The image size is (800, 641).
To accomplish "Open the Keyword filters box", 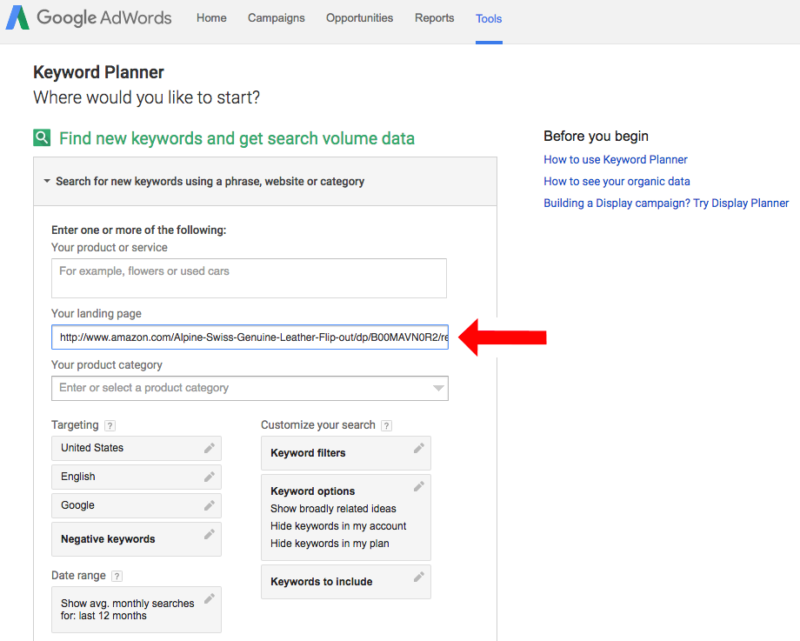I will [346, 453].
